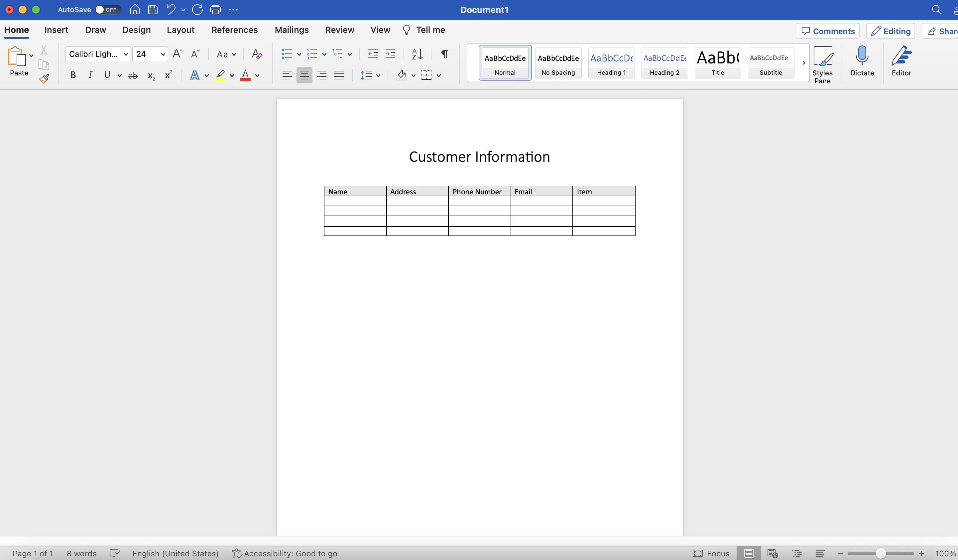Toggle Bold formatting

(73, 75)
